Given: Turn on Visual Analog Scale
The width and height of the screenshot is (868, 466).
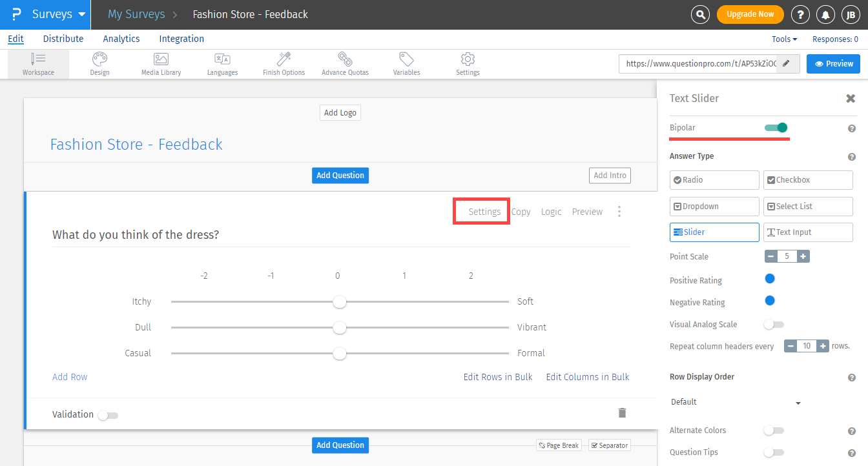Looking at the screenshot, I should point(773,324).
